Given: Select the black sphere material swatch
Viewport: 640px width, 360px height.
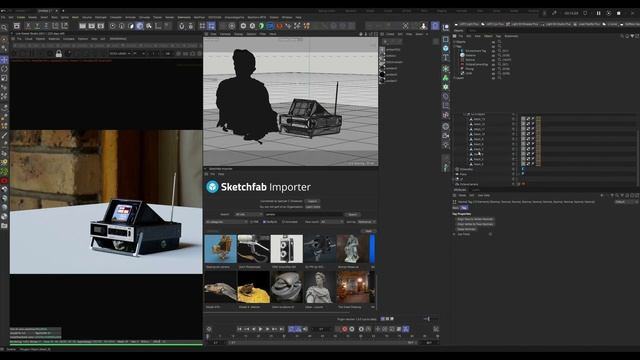Looking at the screenshot, I should [x=382, y=75].
